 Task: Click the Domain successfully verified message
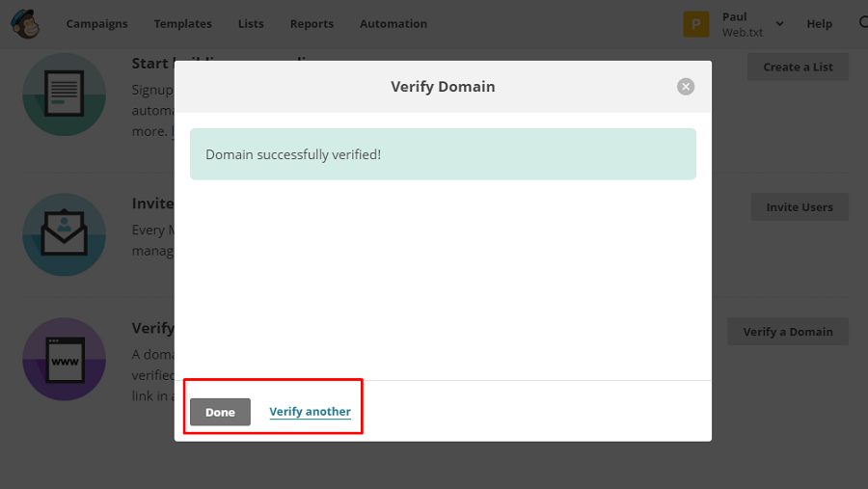(x=443, y=154)
